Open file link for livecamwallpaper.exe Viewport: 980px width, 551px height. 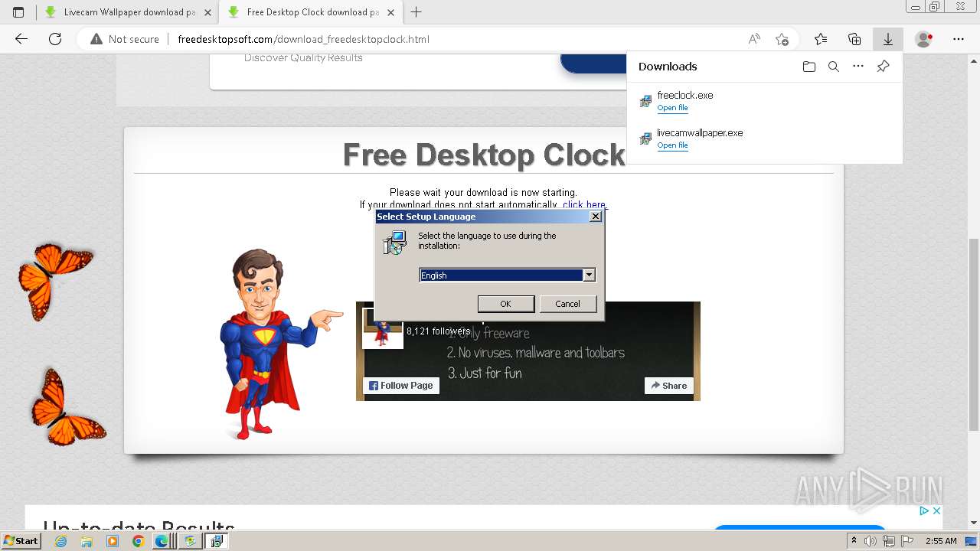(672, 145)
